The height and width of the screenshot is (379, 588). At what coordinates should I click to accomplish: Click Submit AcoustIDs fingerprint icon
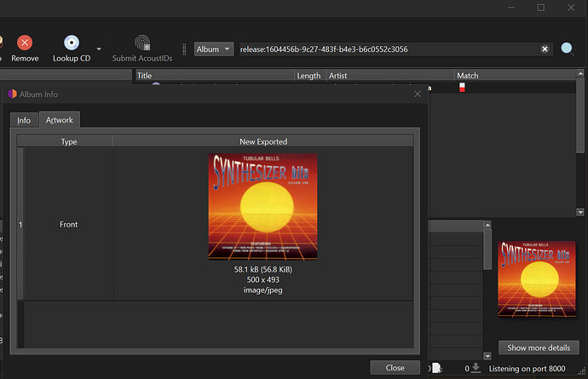(142, 43)
